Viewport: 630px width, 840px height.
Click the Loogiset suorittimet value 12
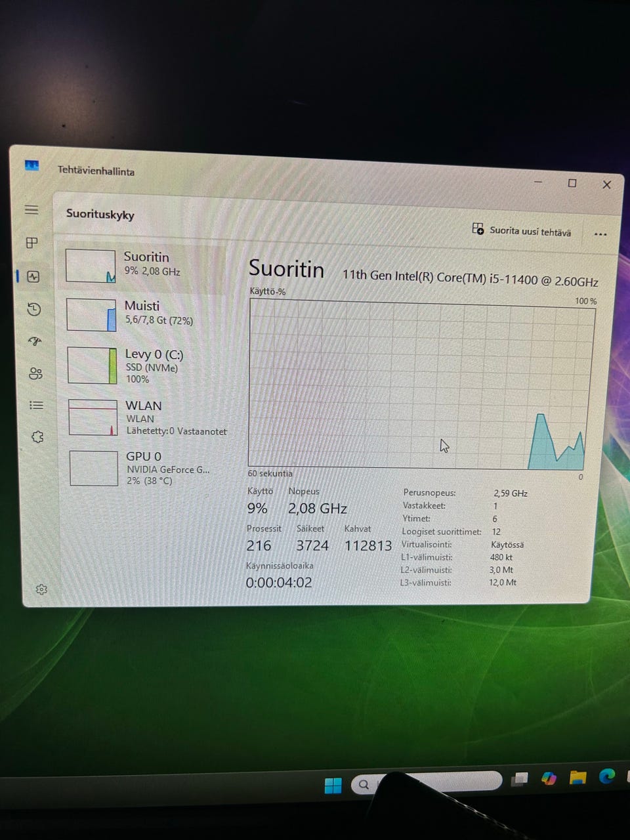496,532
